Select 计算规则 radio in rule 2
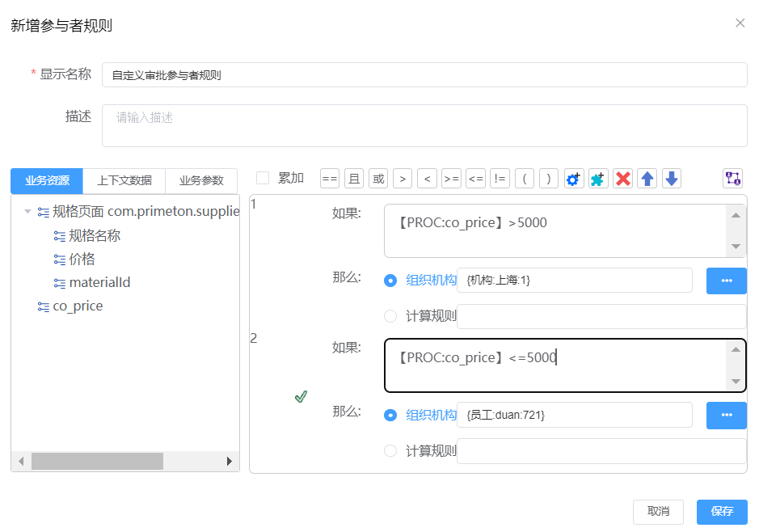This screenshot has height=532, width=759. click(x=390, y=451)
